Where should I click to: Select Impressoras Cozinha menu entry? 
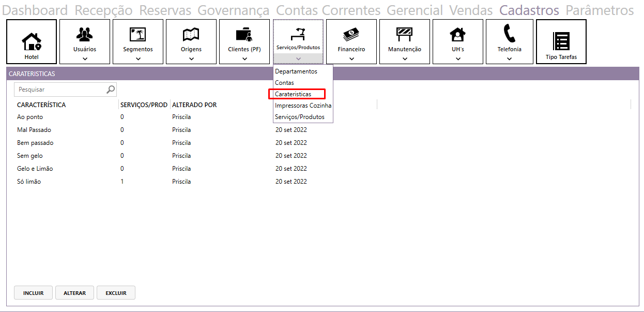303,106
